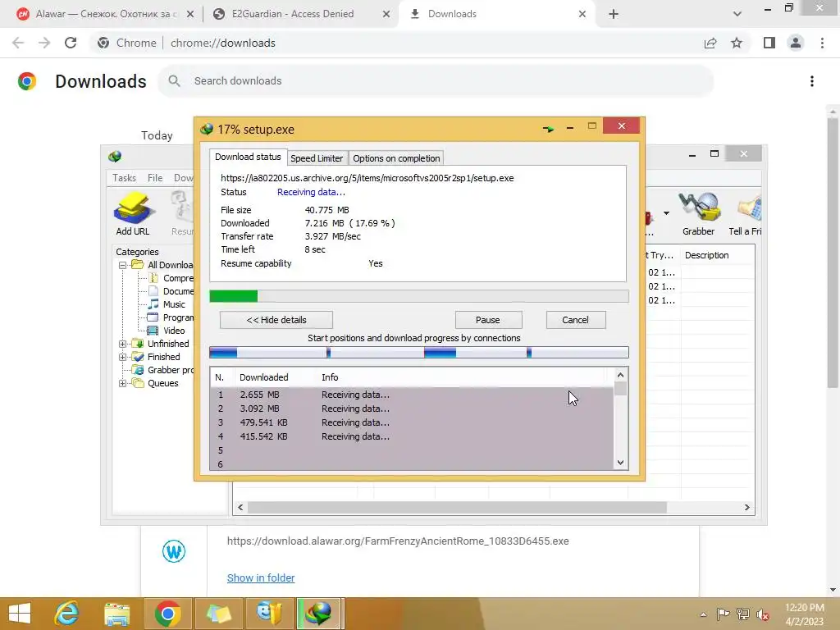Switch to Chrome in the taskbar
The width and height of the screenshot is (840, 630).
167,614
